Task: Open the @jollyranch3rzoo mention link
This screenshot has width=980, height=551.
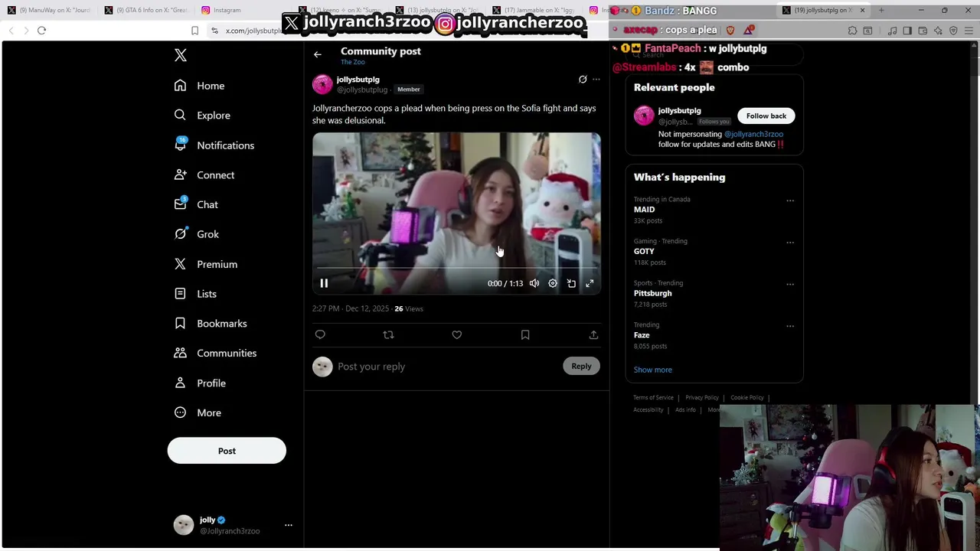Action: 753,134
